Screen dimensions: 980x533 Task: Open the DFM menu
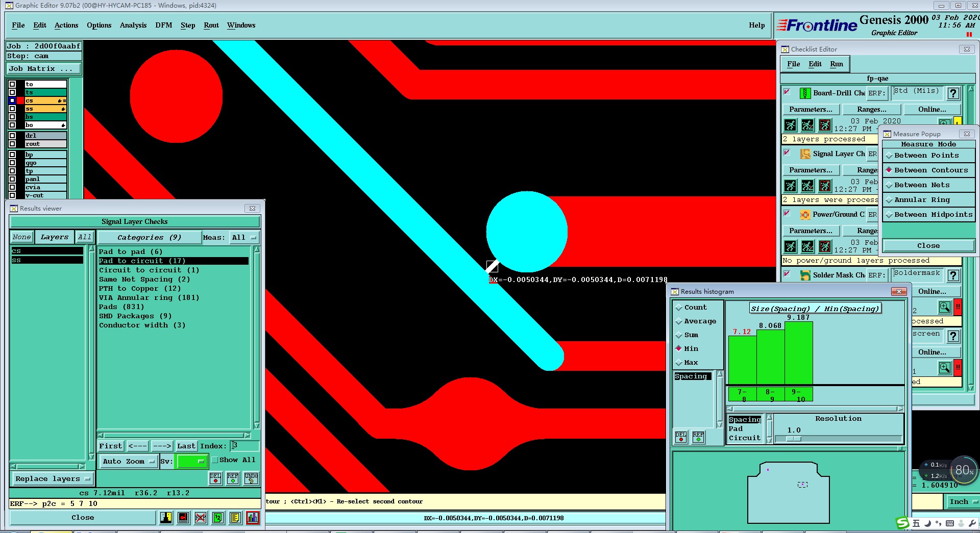click(164, 25)
